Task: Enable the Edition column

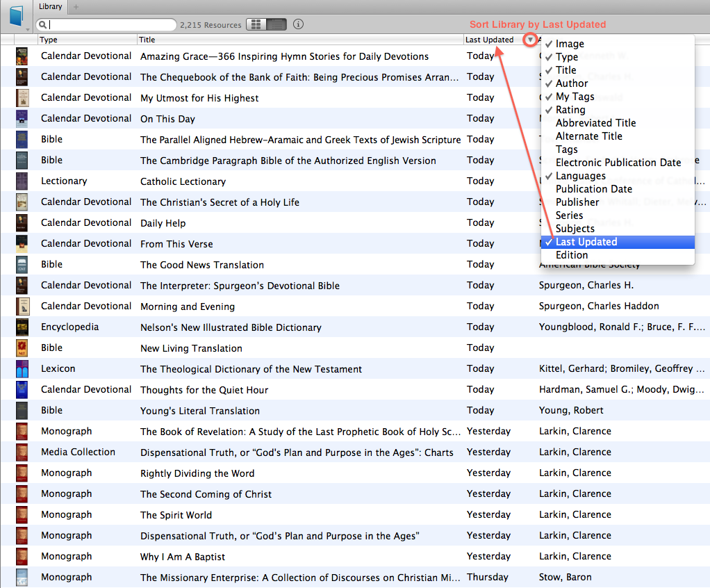Action: point(618,255)
